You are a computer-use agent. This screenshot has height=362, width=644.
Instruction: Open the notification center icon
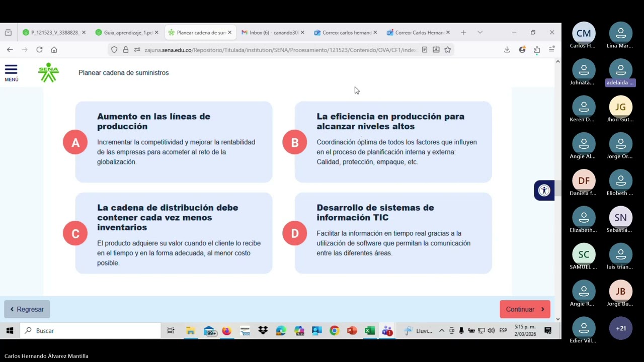[x=548, y=330]
